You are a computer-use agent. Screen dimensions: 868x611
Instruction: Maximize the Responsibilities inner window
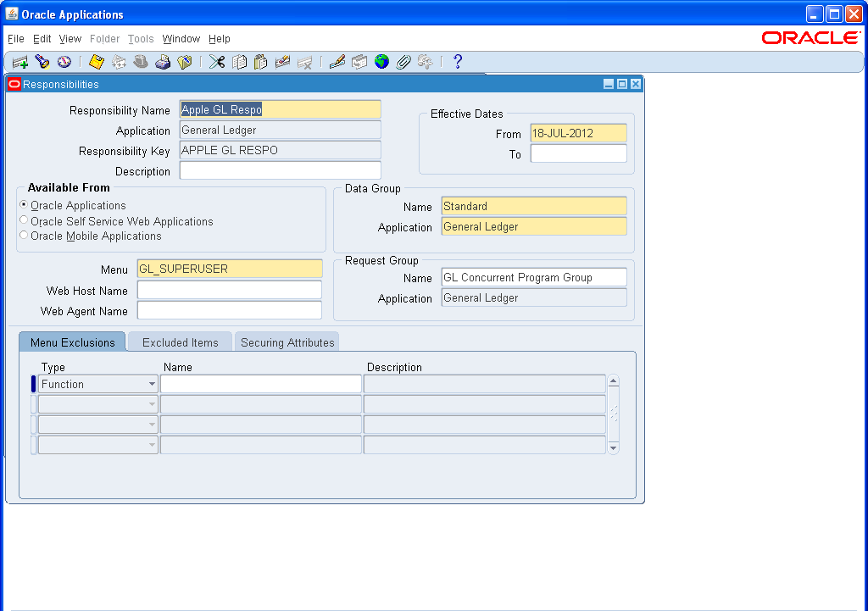(x=622, y=84)
